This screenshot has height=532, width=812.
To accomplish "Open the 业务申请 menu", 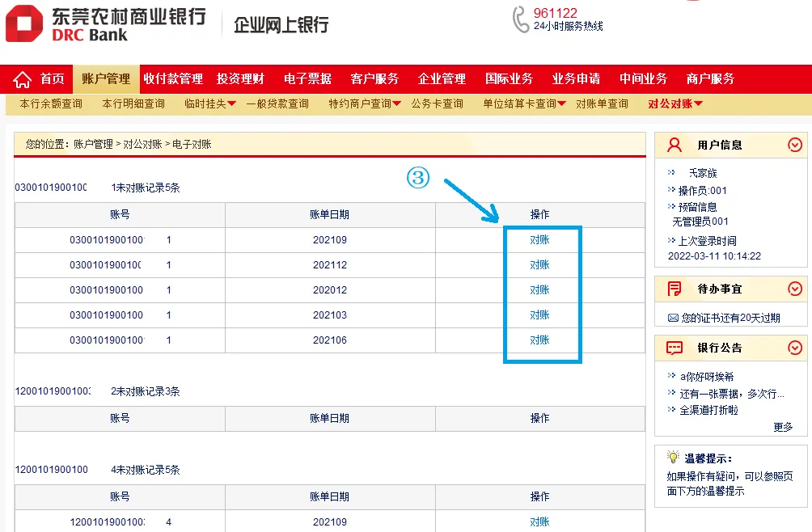I will (577, 78).
